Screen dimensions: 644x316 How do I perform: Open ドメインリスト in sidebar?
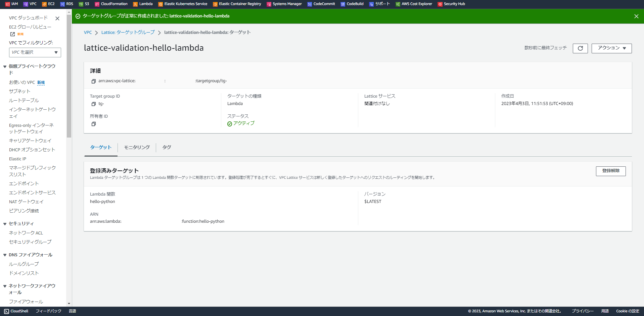24,273
